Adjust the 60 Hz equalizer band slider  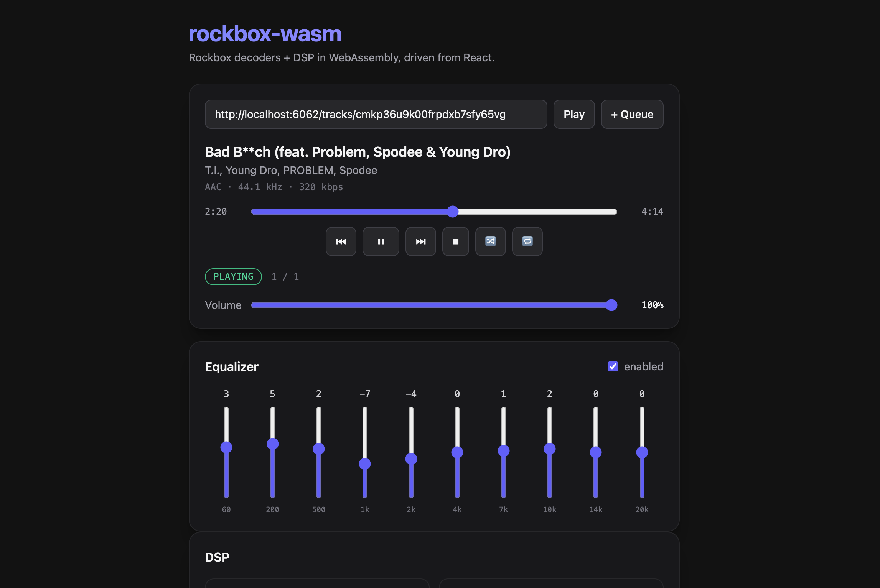pos(226,452)
